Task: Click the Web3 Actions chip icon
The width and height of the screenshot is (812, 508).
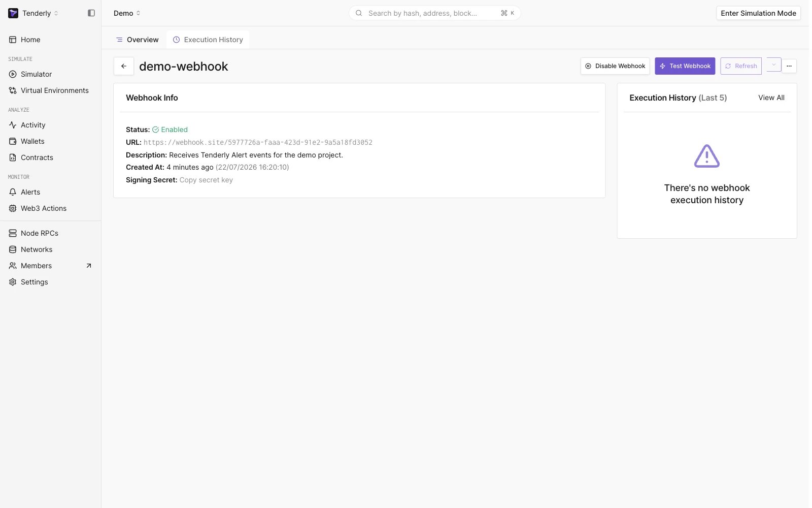Action: [13, 208]
